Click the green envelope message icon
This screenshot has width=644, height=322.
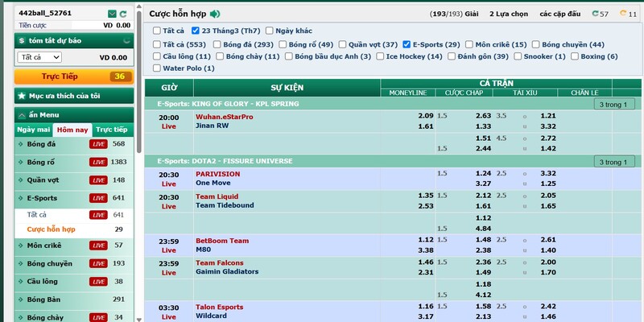point(112,14)
